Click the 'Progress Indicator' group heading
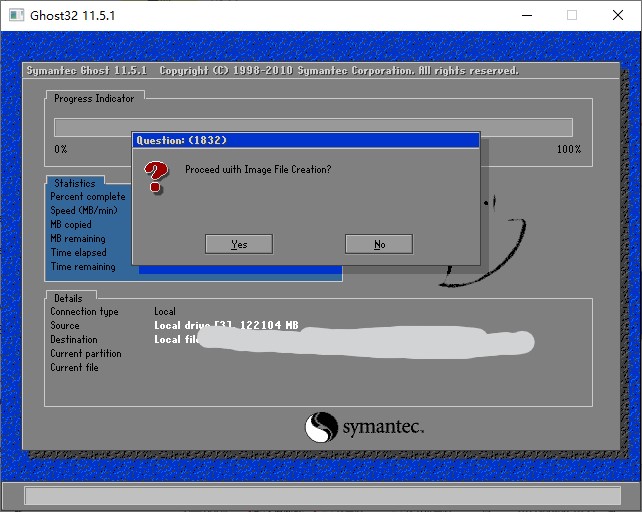The image size is (642, 512). click(94, 99)
